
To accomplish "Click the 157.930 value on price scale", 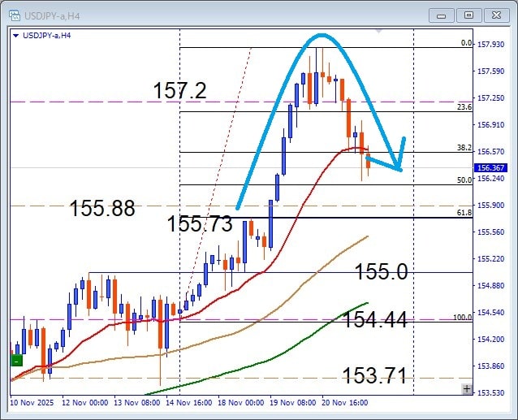I will [x=492, y=45].
